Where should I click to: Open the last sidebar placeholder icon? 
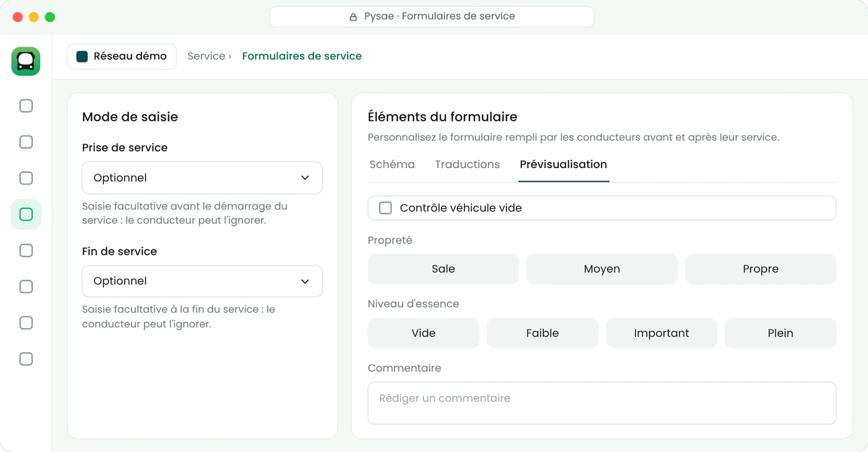click(x=26, y=359)
